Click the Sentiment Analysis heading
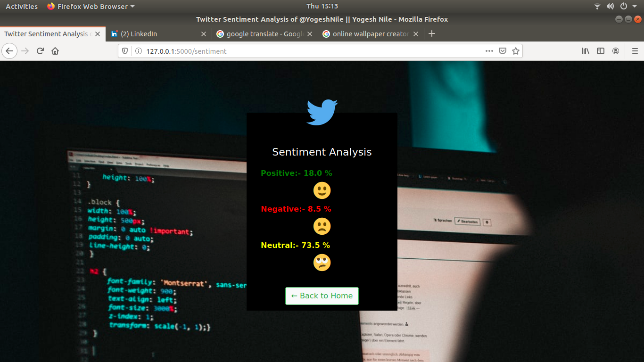The height and width of the screenshot is (362, 644). (x=322, y=152)
